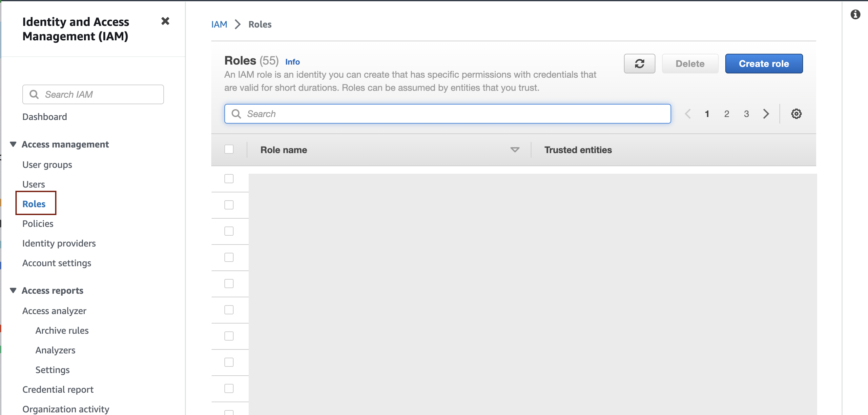Click the Delete button

click(x=690, y=64)
